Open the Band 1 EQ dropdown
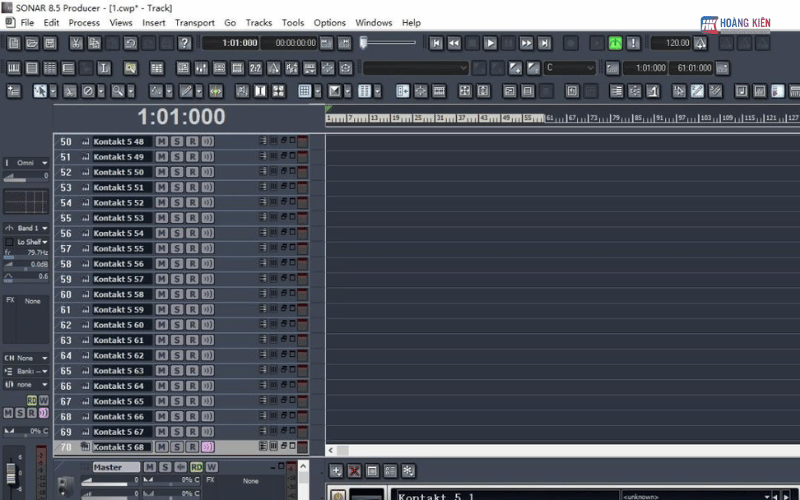The height and width of the screenshot is (500, 800). (x=26, y=228)
